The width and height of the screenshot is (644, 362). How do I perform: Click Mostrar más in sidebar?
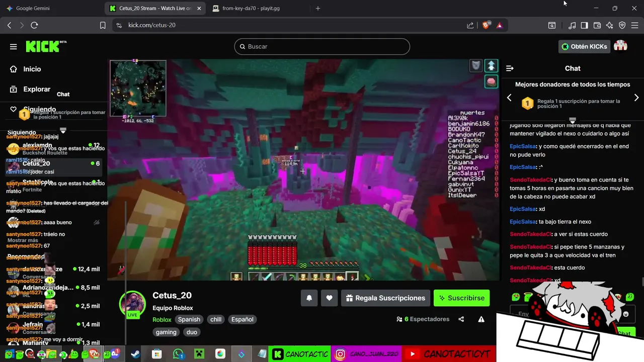[x=23, y=240]
